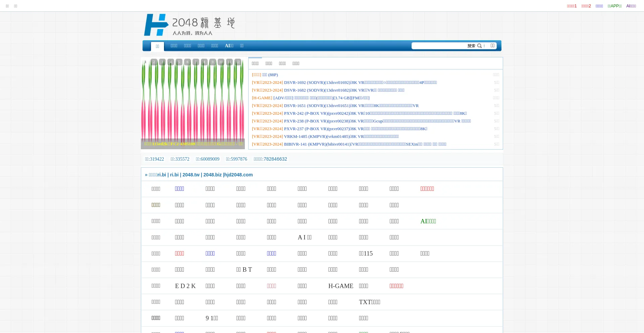Open the PXVR-242 thread link
Screen dimensions: 644x333
click(x=375, y=113)
